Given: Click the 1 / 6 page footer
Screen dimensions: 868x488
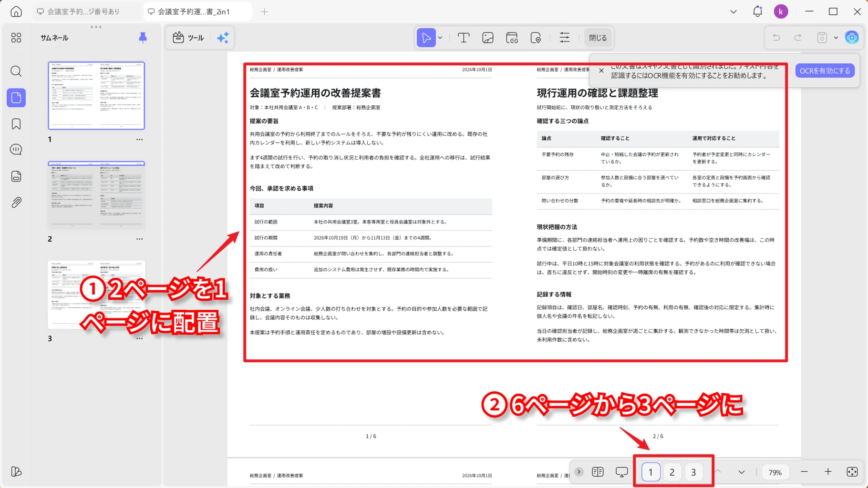Looking at the screenshot, I should pos(371,436).
